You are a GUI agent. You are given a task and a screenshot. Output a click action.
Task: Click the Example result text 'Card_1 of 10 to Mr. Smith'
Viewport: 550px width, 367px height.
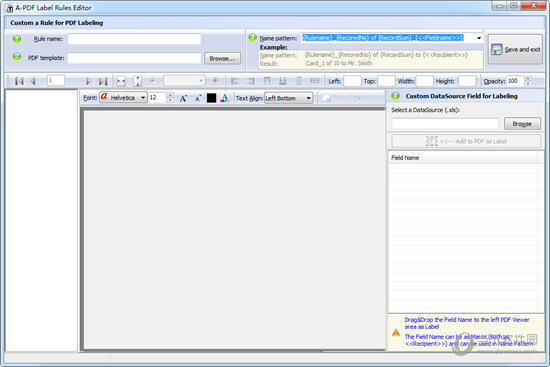point(338,64)
